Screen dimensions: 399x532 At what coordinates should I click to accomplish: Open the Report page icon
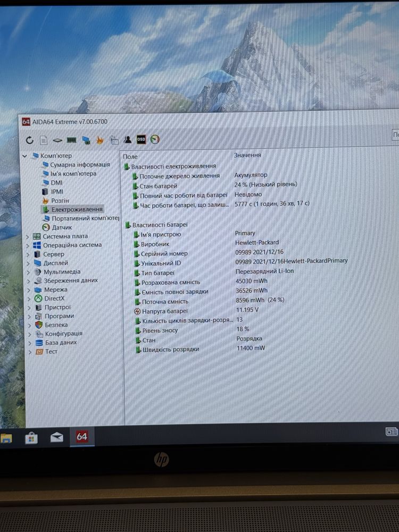pos(44,140)
